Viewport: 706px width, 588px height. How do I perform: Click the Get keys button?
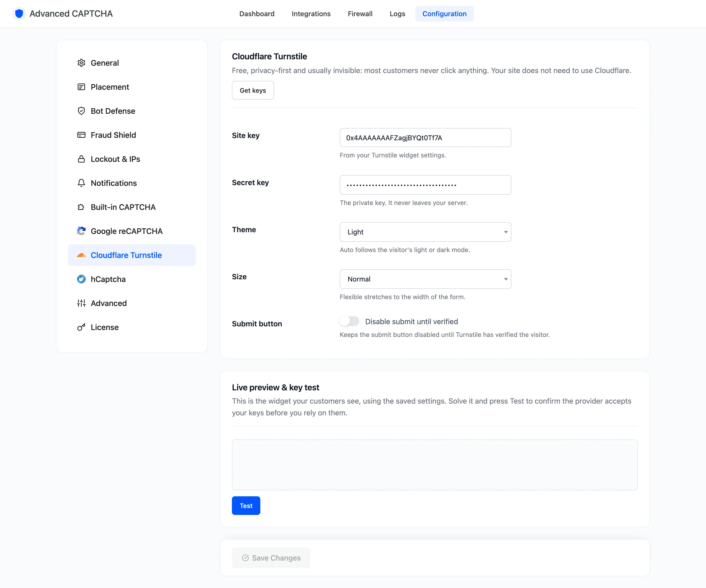click(x=253, y=90)
